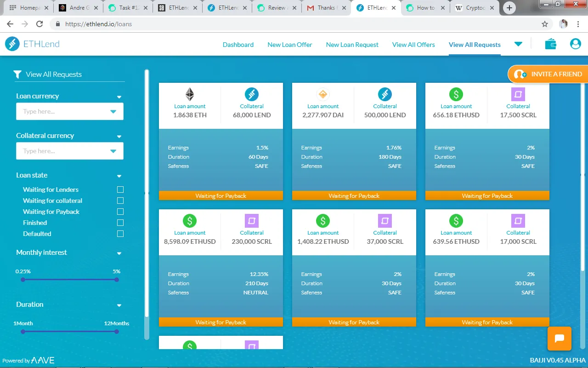Check the Waiting for Payback box
This screenshot has width=588, height=368.
point(120,212)
